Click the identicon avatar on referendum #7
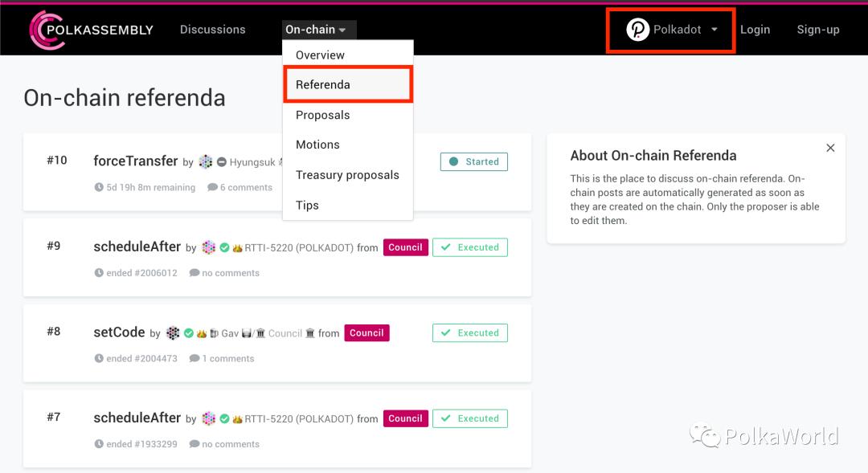868x473 pixels. 209,418
